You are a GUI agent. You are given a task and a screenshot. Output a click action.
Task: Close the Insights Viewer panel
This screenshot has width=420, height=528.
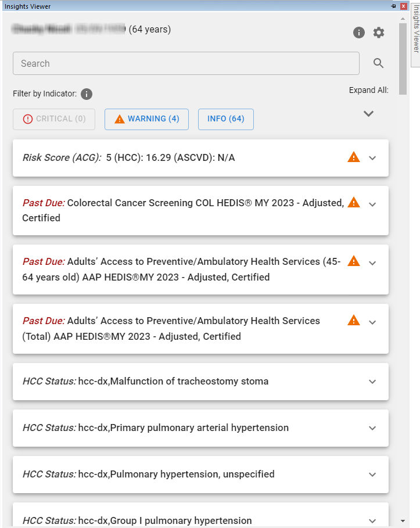coord(404,6)
